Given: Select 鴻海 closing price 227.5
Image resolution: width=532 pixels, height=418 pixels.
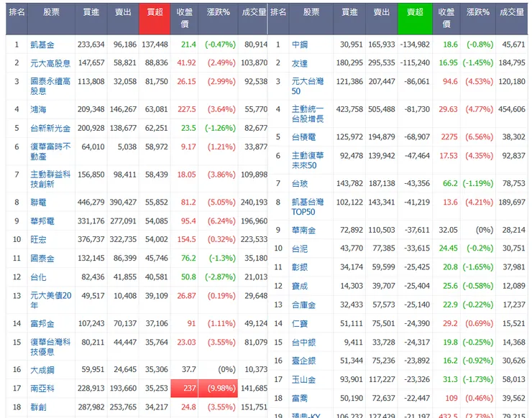Looking at the screenshot, I should point(187,109).
